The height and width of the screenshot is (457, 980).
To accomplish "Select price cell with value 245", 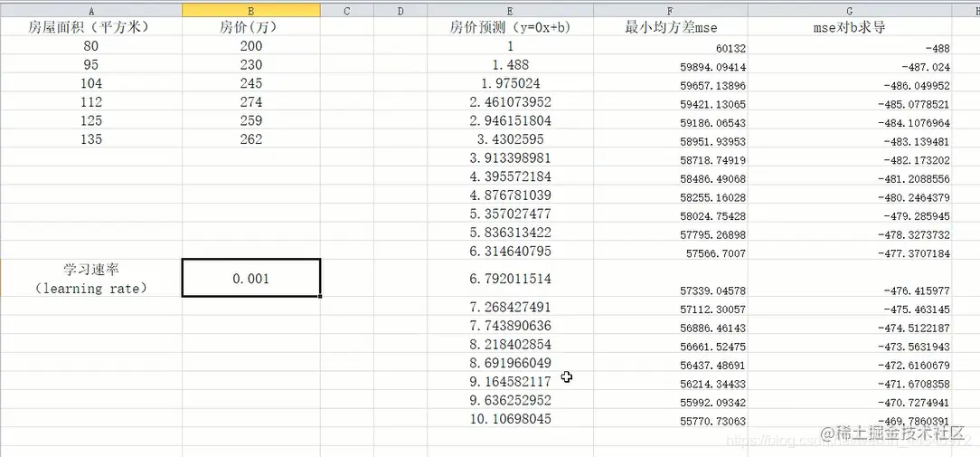I will 251,83.
